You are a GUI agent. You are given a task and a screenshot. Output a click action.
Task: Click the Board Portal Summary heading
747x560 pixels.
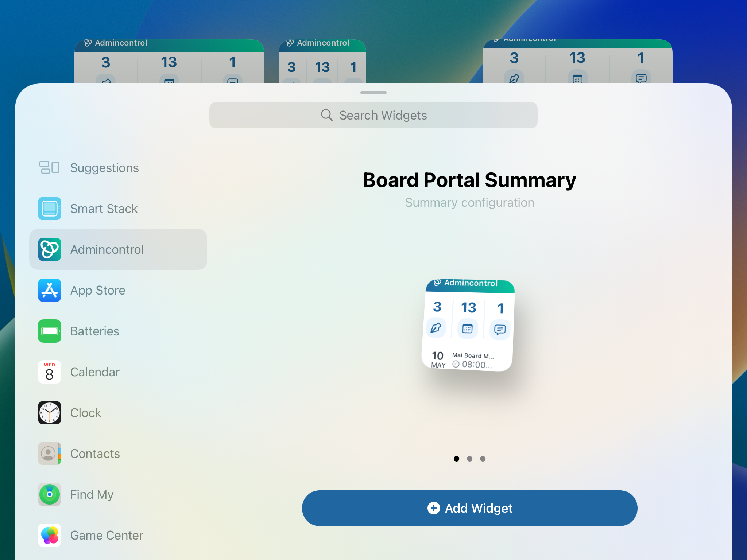(x=469, y=180)
